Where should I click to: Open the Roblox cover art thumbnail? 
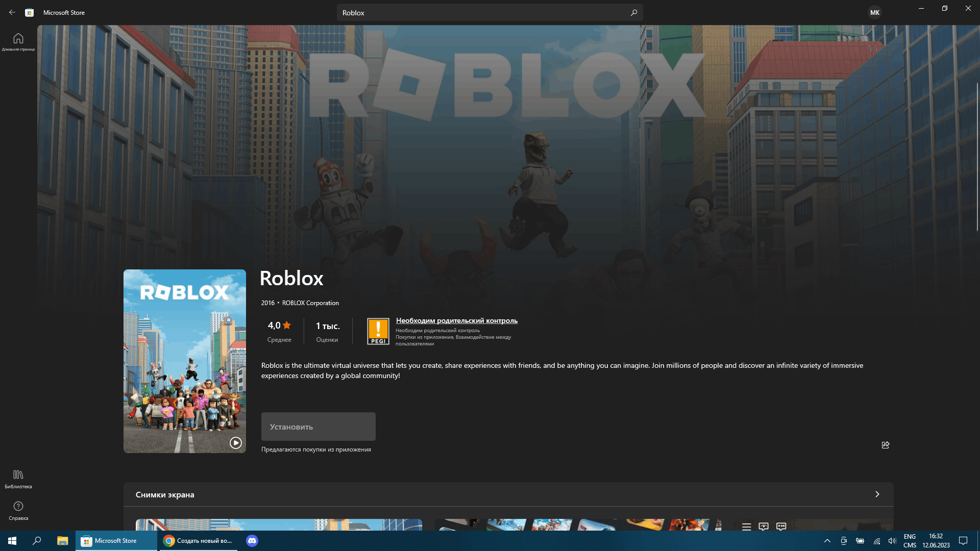185,361
